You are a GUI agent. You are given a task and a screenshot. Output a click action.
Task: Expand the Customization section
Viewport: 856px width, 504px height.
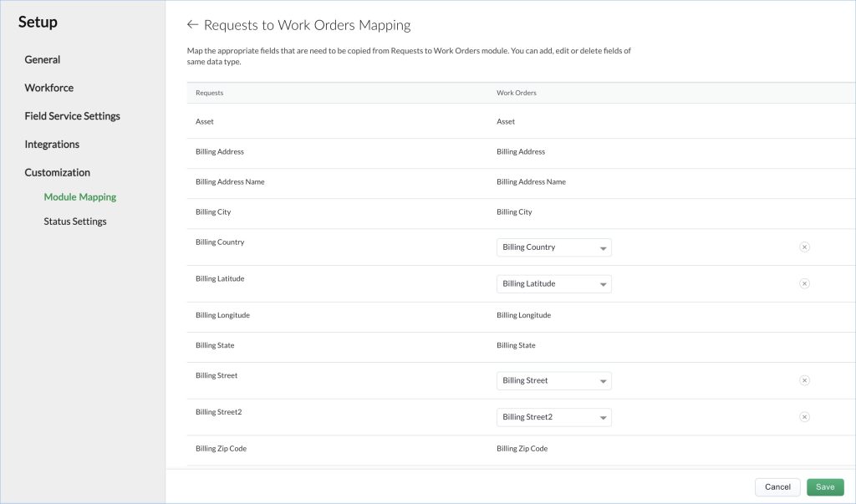(57, 172)
